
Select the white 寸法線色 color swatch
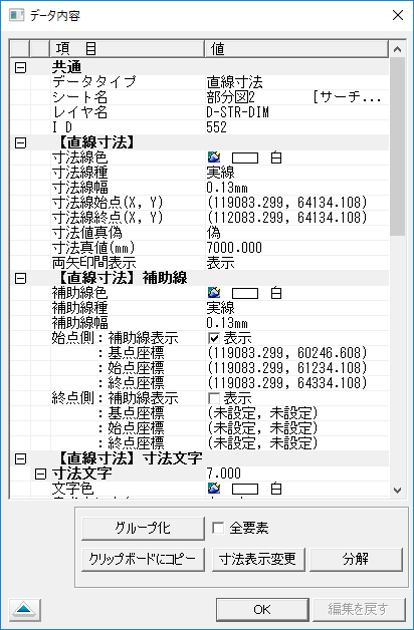tap(245, 158)
